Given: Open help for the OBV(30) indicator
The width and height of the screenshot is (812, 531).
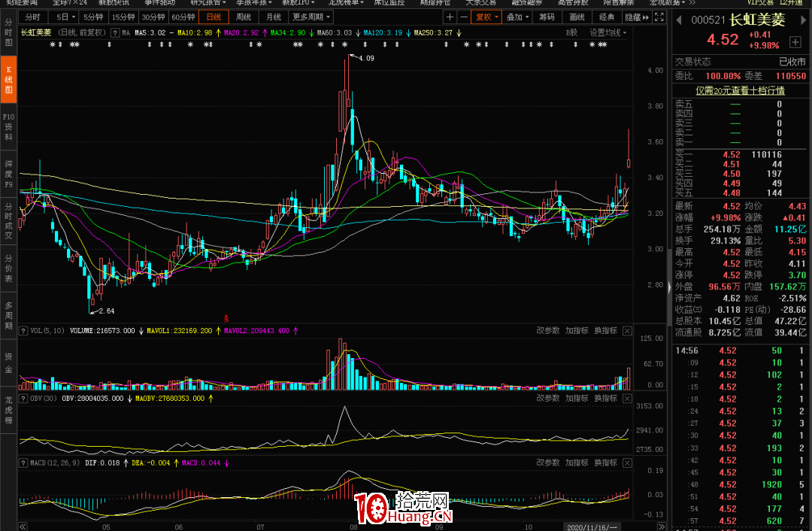Looking at the screenshot, I should 23,399.
